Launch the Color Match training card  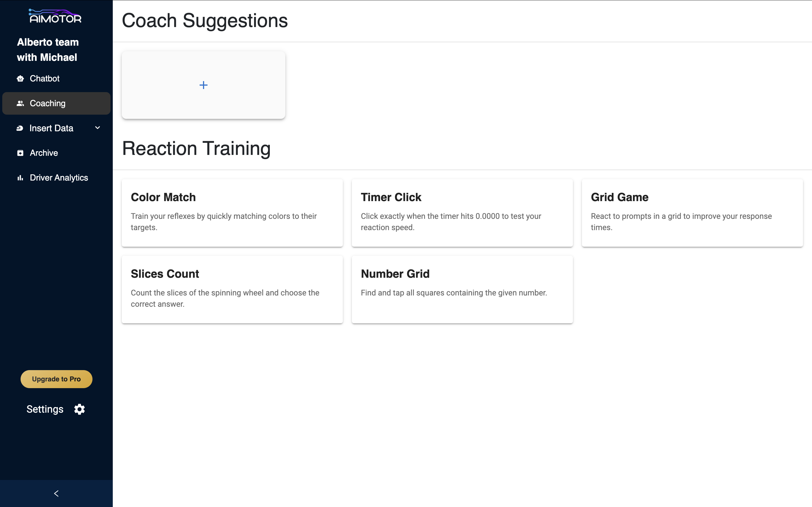(232, 213)
